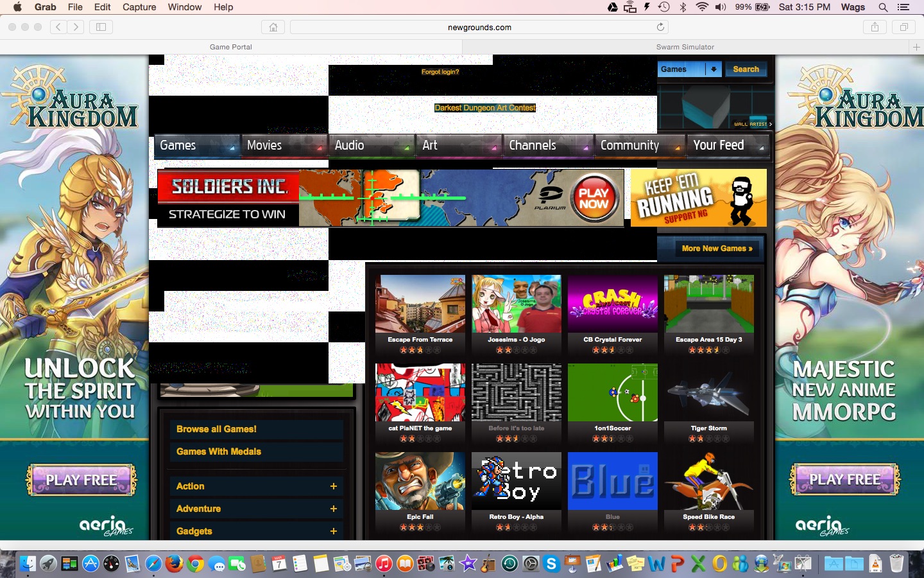Open Spotlight search in the menu bar
Image resolution: width=924 pixels, height=578 pixels.
(883, 7)
